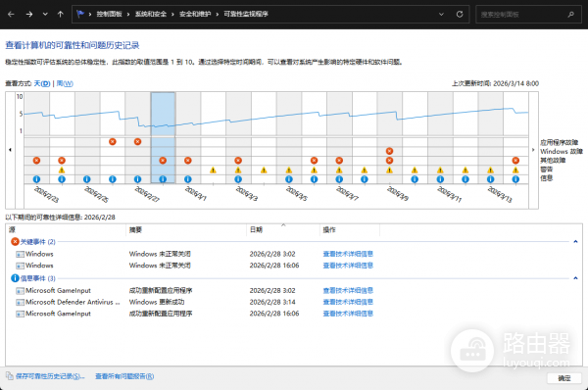Click the 操作 column header
The height and width of the screenshot is (390, 588).
tap(350, 230)
